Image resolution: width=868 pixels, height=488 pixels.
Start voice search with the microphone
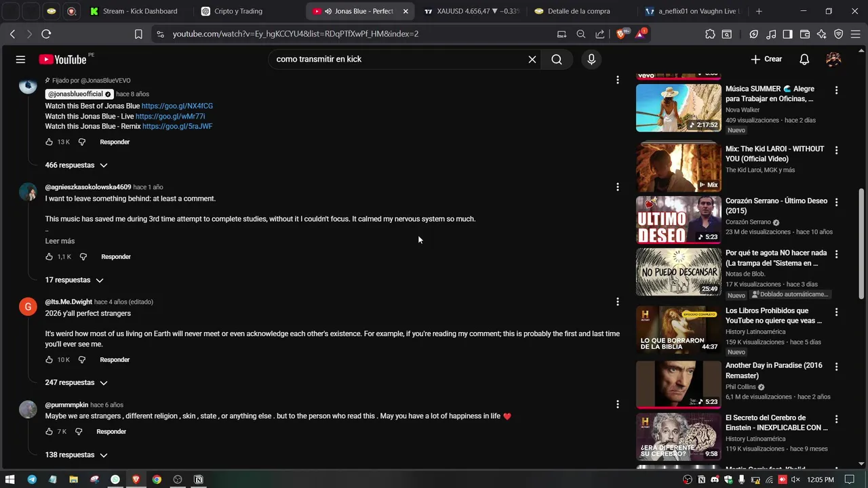coord(591,59)
